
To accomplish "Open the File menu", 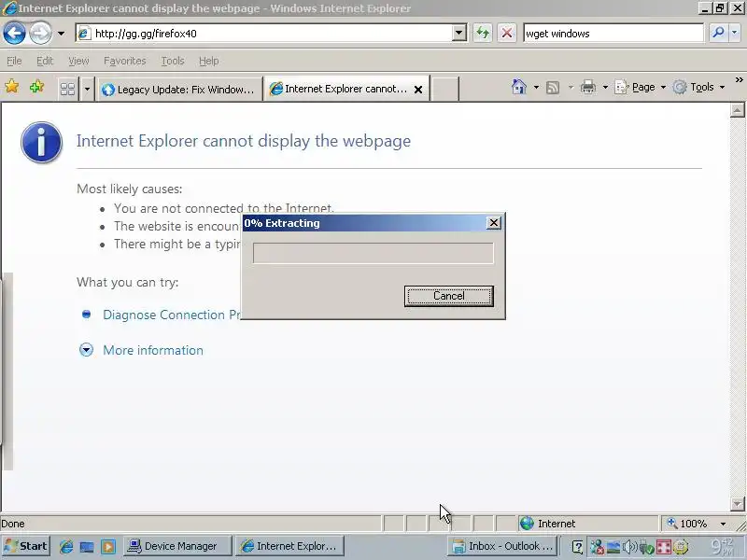I will (x=14, y=61).
